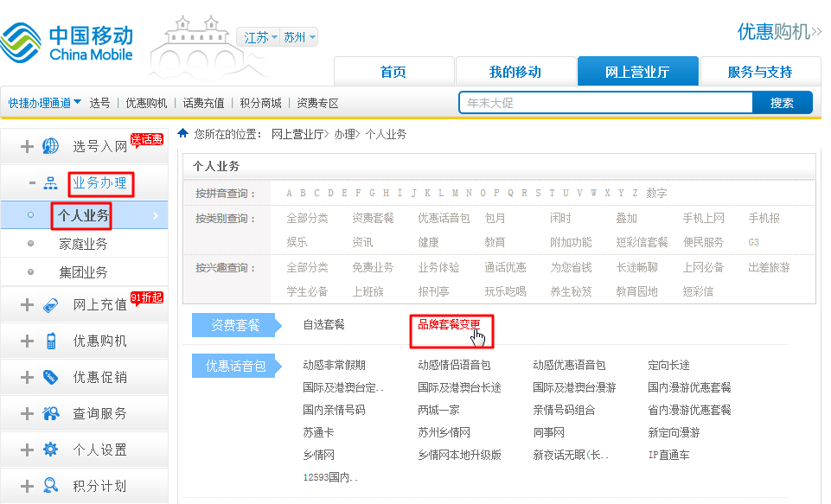Image resolution: width=831 pixels, height=504 pixels.
Task: Click the network icon beside 业务办理
Action: point(50,183)
